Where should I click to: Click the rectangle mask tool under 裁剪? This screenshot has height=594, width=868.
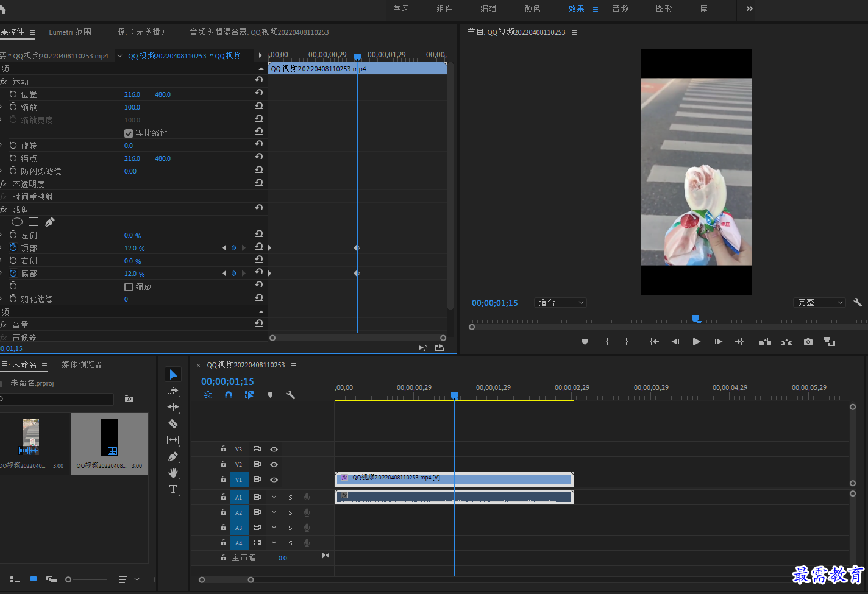coord(34,222)
